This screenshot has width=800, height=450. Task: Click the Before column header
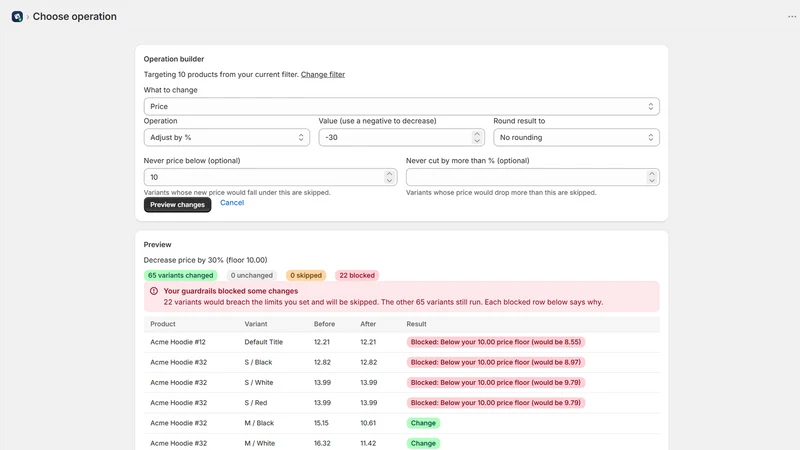[324, 324]
